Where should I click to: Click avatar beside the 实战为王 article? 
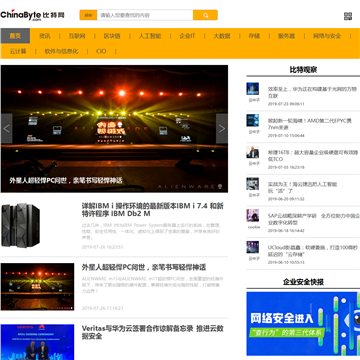[x=253, y=184]
